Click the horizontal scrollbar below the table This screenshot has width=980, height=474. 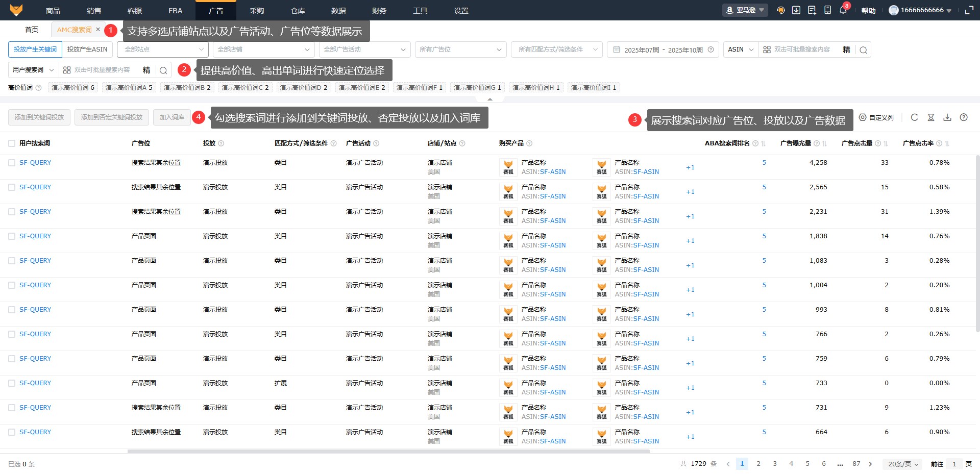[388, 452]
